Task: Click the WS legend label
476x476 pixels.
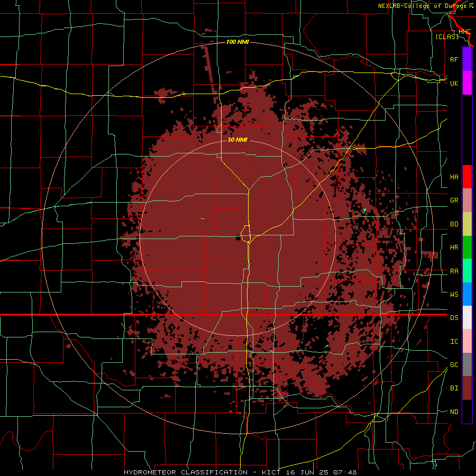Action: pyautogui.click(x=454, y=294)
